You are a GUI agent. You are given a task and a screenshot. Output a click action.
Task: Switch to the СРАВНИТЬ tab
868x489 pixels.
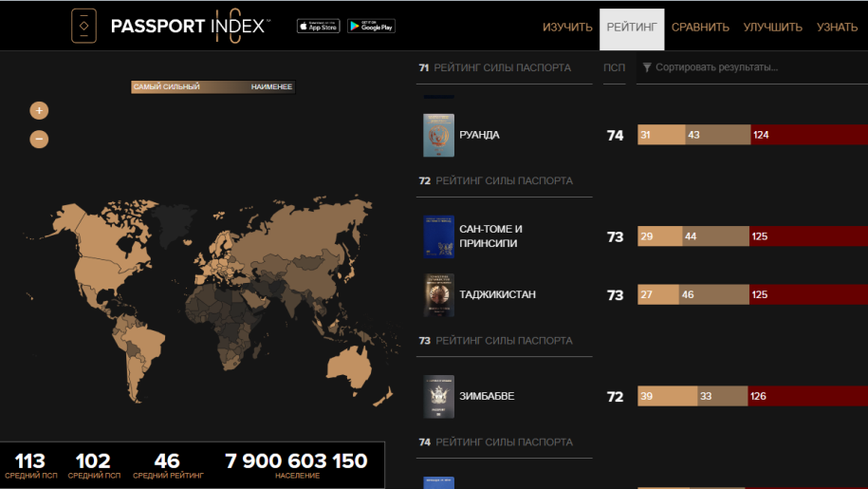pos(700,27)
